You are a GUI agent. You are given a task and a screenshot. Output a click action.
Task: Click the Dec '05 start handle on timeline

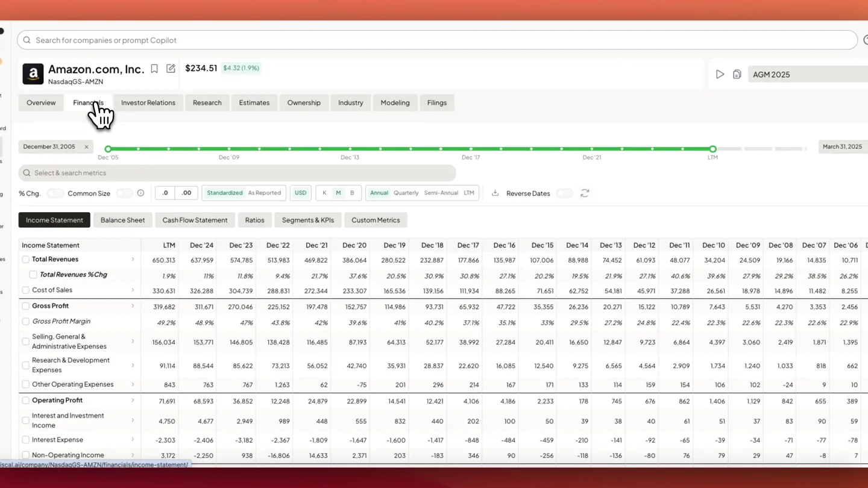(108, 149)
